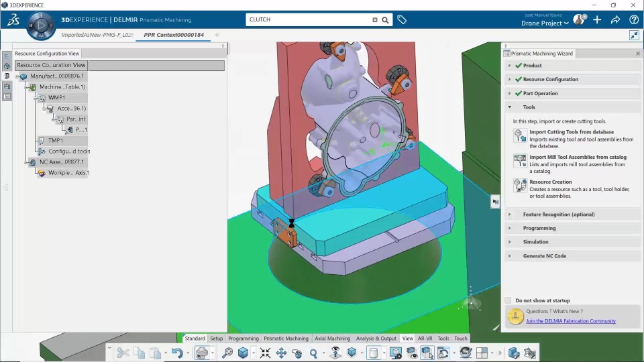Image resolution: width=644 pixels, height=362 pixels.
Task: Expand the Resource Configuration step
Action: [x=510, y=80]
